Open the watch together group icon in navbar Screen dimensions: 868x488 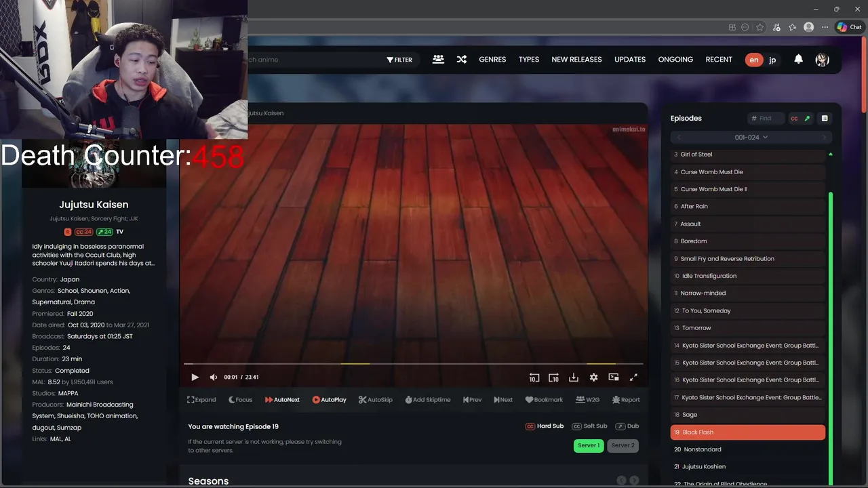pyautogui.click(x=438, y=60)
